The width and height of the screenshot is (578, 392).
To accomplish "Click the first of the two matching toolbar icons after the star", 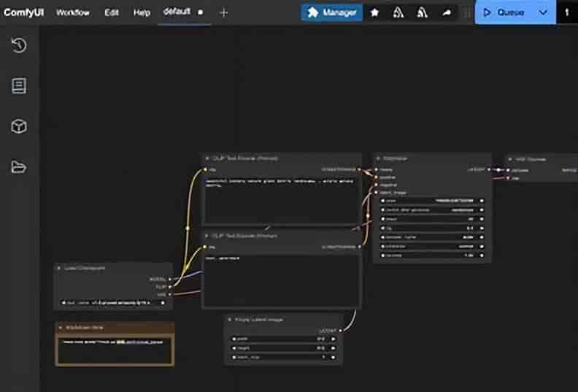I will 398,12.
